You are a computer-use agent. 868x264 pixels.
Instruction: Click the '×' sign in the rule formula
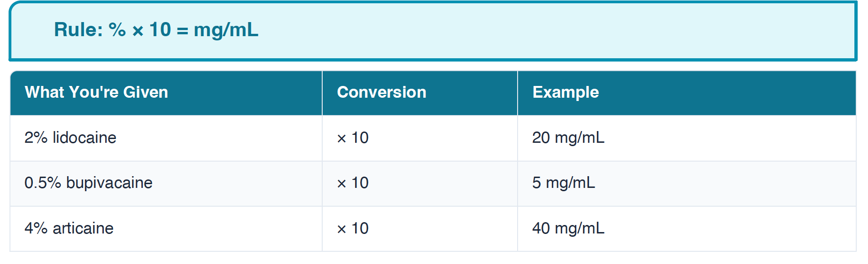point(138,31)
